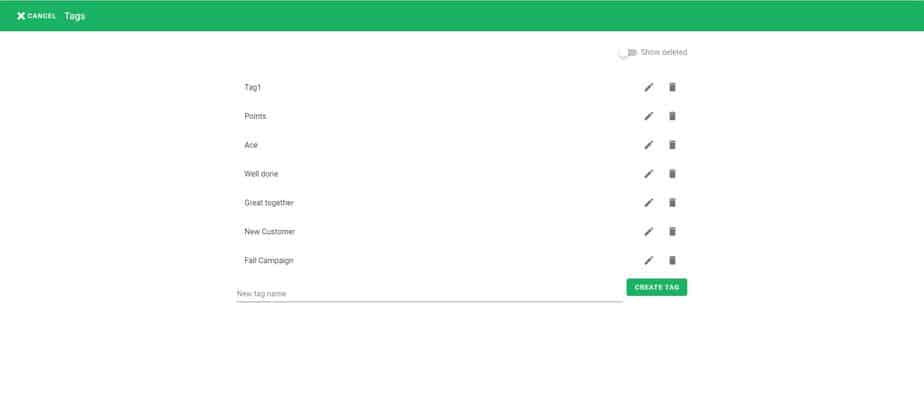Delete the Ace tag
The width and height of the screenshot is (924, 420).
672,145
